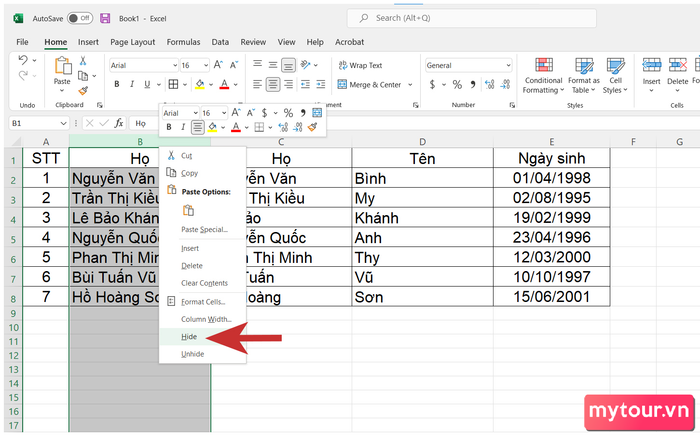Image resolution: width=700 pixels, height=438 pixels.
Task: Click the Paste clipboard icon in the ribbon
Action: [x=62, y=66]
